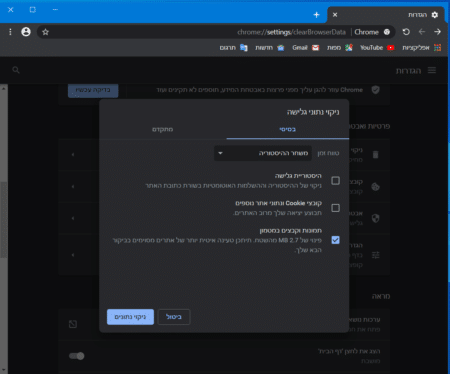Open the Chrome three-dot menu
The width and height of the screenshot is (450, 374).
[x=10, y=32]
